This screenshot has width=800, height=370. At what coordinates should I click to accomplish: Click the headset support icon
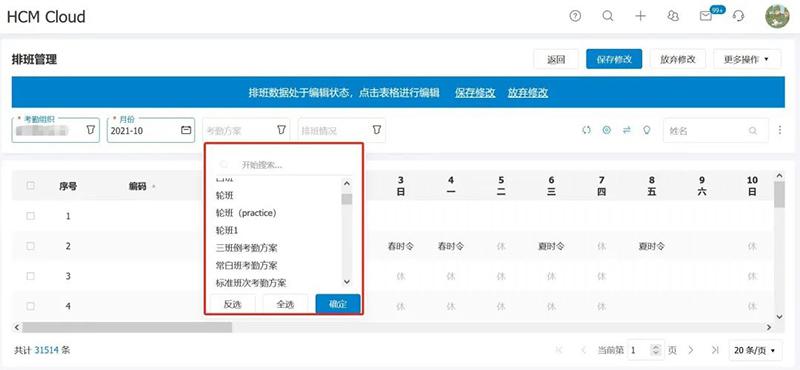[x=738, y=16]
